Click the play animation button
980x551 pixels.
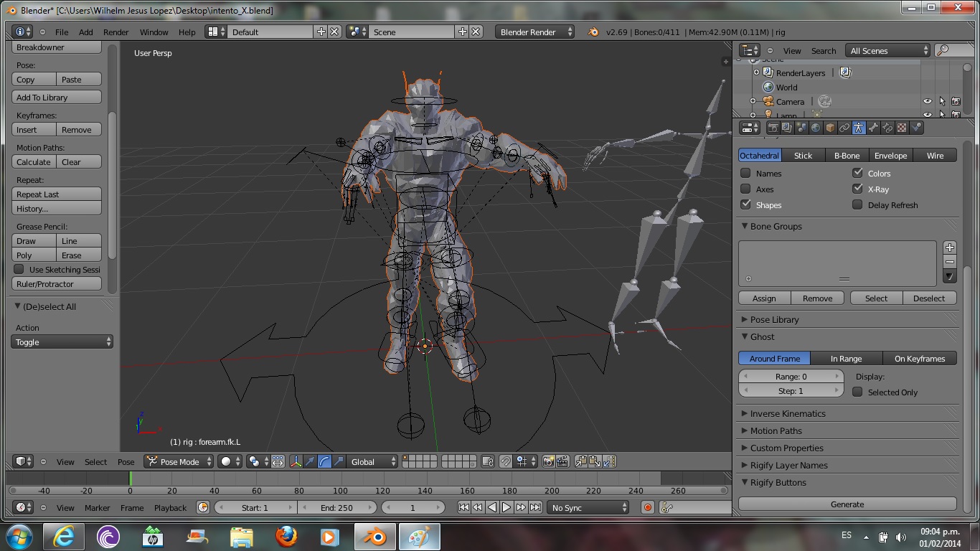pyautogui.click(x=507, y=507)
